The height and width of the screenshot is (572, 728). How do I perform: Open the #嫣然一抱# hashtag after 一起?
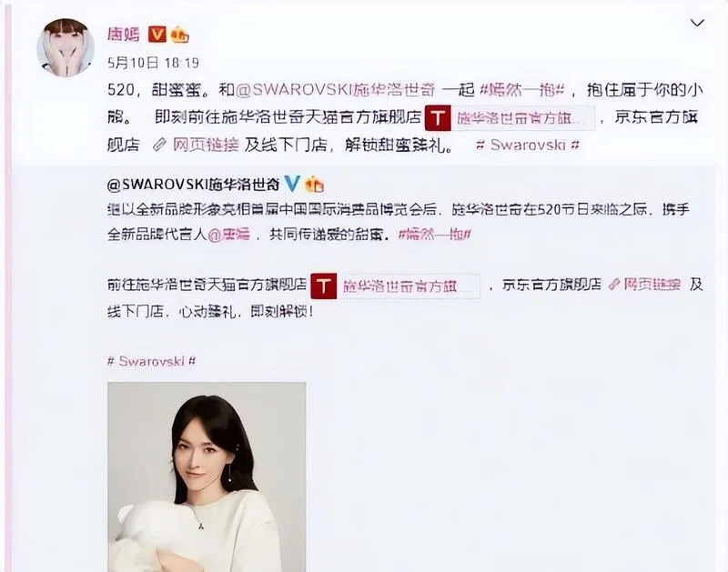coord(521,89)
